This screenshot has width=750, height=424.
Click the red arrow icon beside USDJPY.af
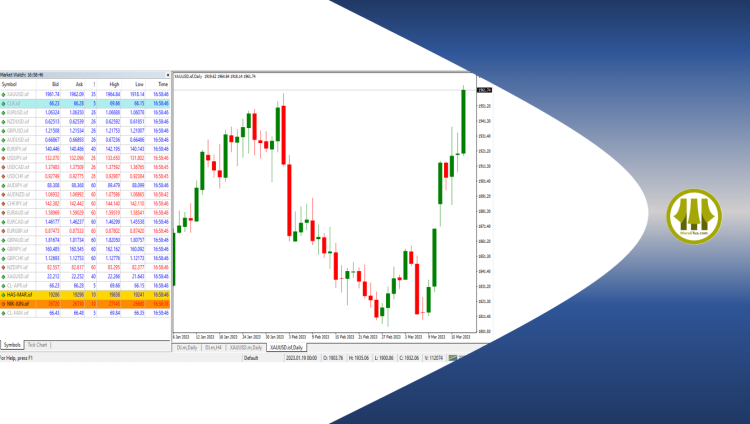pyautogui.click(x=4, y=157)
